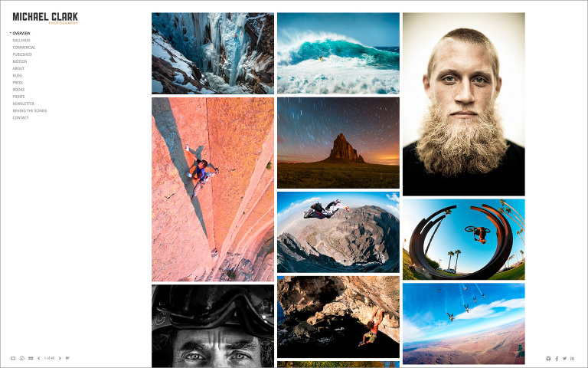Go to the previous image arrow
This screenshot has width=588, height=368.
(38, 358)
